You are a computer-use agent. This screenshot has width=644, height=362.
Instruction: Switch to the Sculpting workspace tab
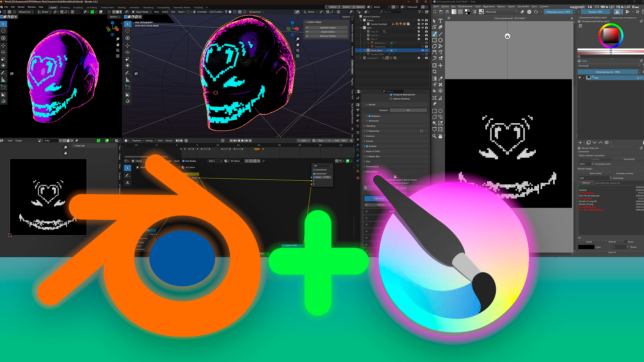point(78,7)
